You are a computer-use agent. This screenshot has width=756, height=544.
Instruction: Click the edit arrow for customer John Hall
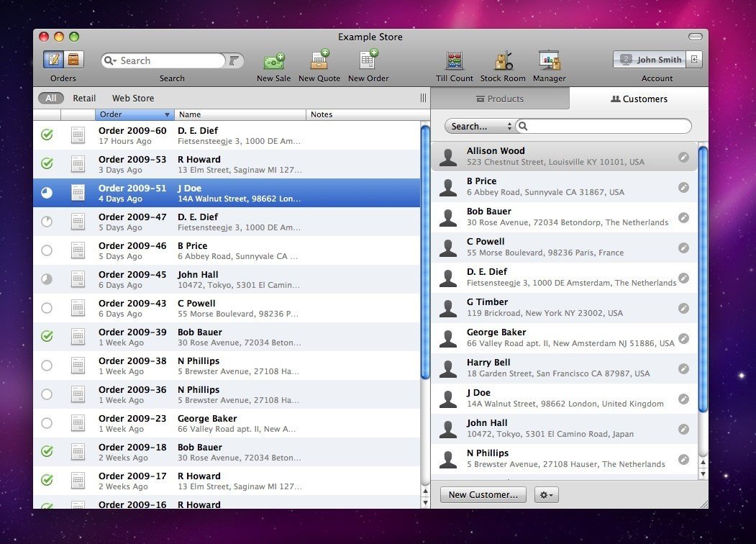(683, 429)
